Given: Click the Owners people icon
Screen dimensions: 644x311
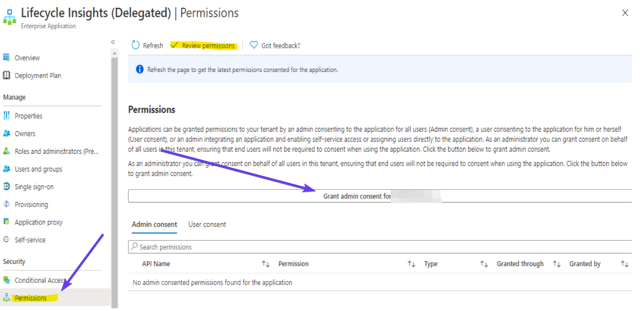Looking at the screenshot, I should (6, 133).
